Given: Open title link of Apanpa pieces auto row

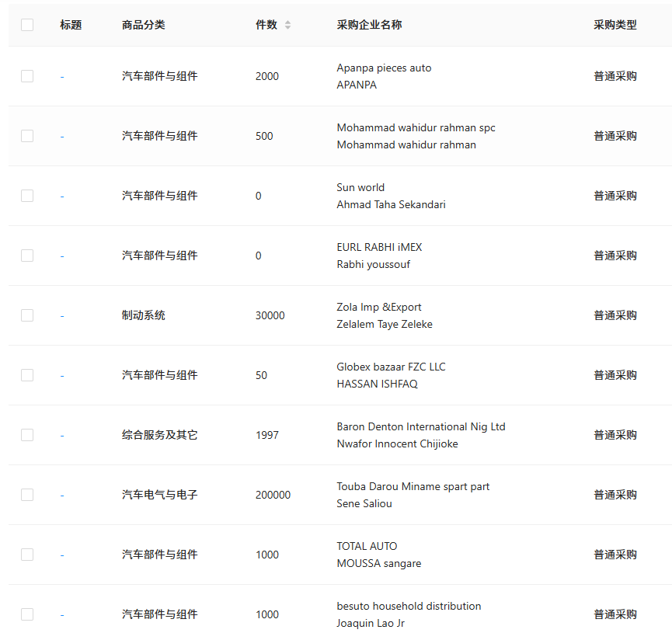Looking at the screenshot, I should coord(62,77).
